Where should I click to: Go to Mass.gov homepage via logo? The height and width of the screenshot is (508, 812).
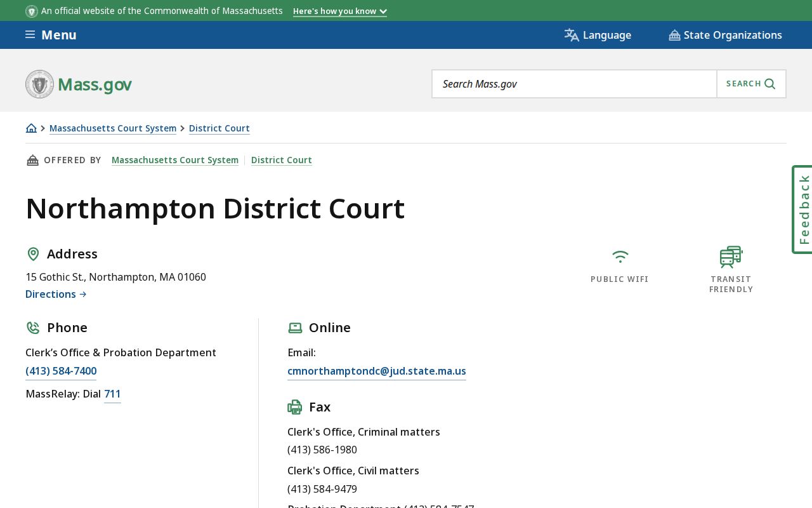(79, 84)
